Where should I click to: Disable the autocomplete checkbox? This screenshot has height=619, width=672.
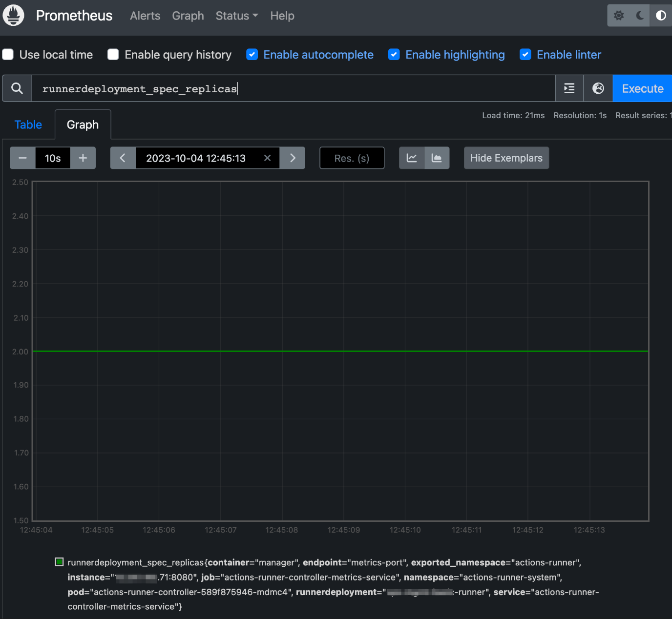[x=252, y=55]
